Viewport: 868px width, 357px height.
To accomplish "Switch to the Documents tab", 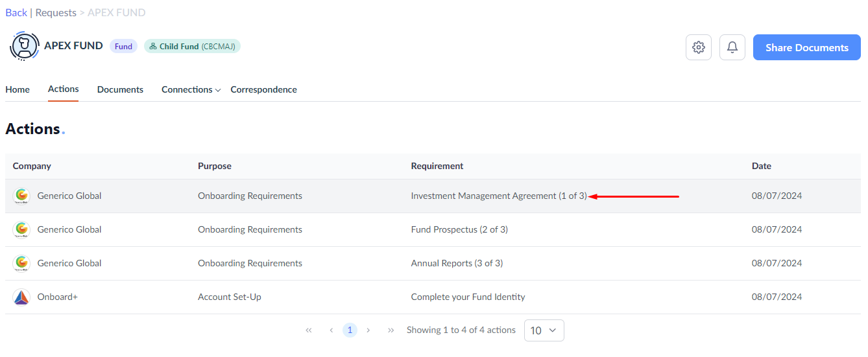I will pyautogui.click(x=120, y=89).
